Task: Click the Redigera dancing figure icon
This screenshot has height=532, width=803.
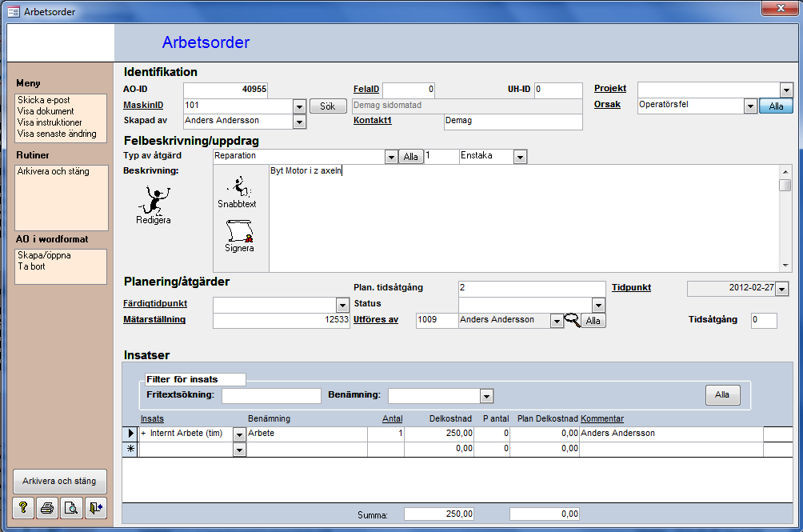Action: pyautogui.click(x=154, y=200)
